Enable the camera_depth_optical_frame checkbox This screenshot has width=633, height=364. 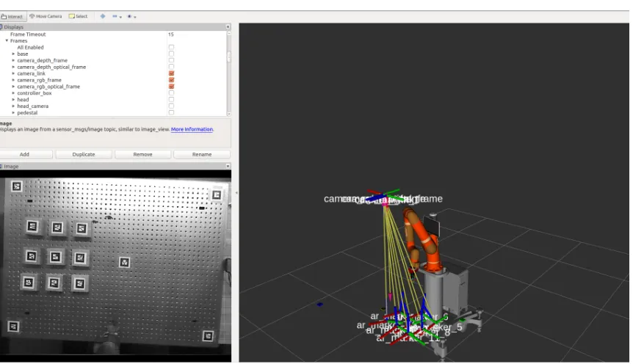[x=172, y=67]
